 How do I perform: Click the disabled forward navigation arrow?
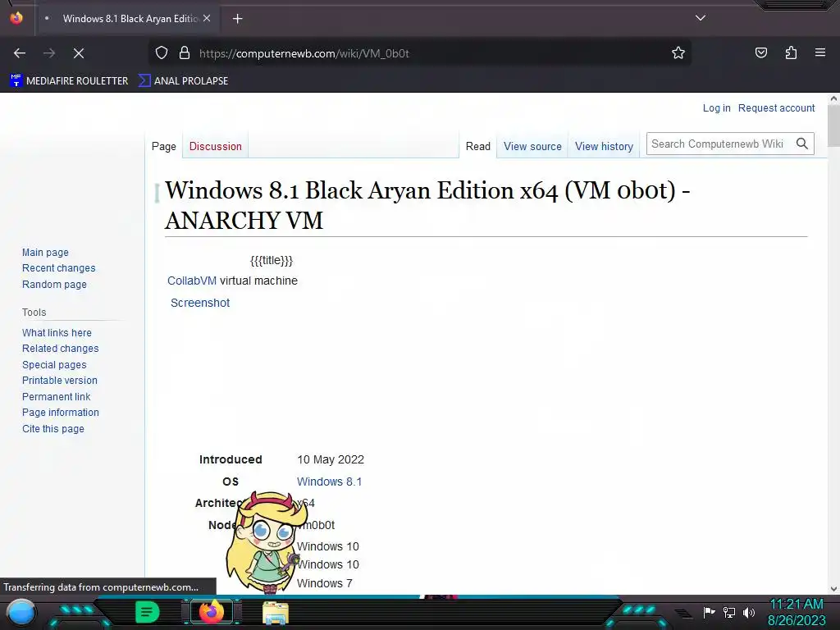point(49,53)
